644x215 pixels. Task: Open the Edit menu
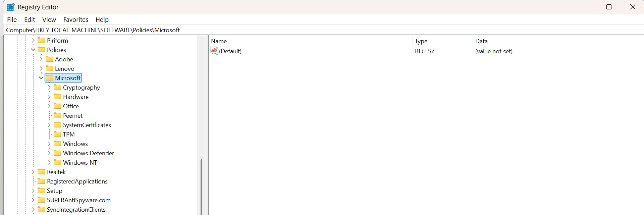tap(30, 19)
